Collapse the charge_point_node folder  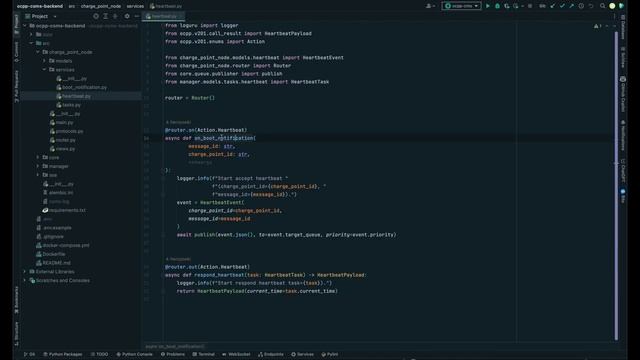38,52
